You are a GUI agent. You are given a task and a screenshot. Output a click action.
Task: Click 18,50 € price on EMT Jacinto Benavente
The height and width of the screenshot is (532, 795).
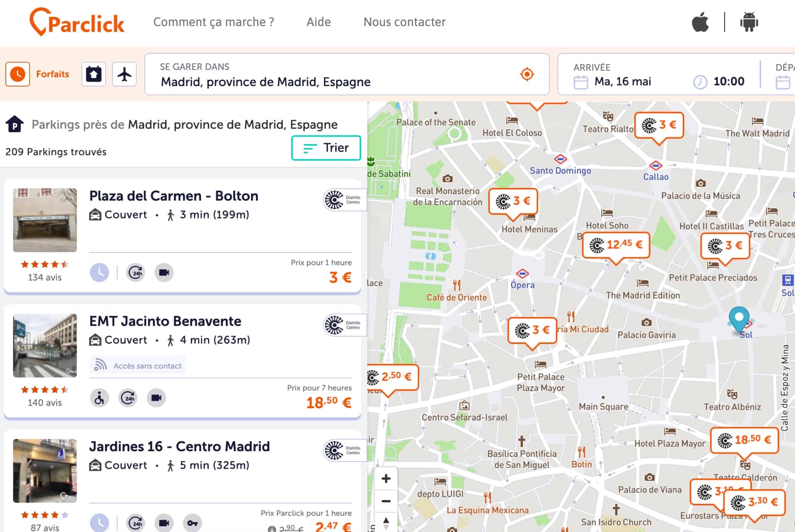tap(329, 402)
